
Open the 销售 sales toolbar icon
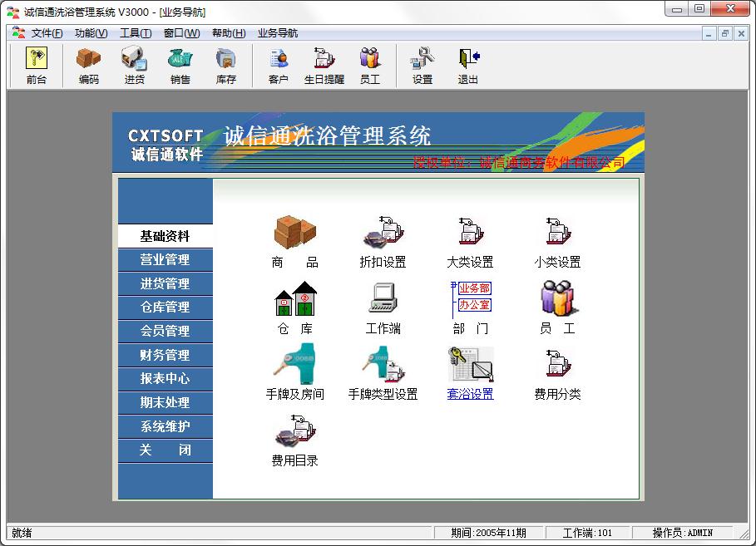pos(180,66)
